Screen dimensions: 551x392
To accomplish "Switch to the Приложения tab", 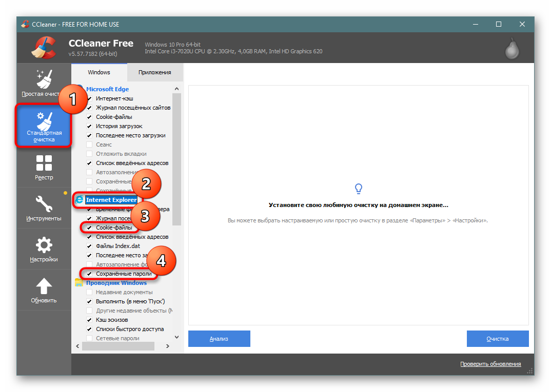I will pyautogui.click(x=154, y=72).
